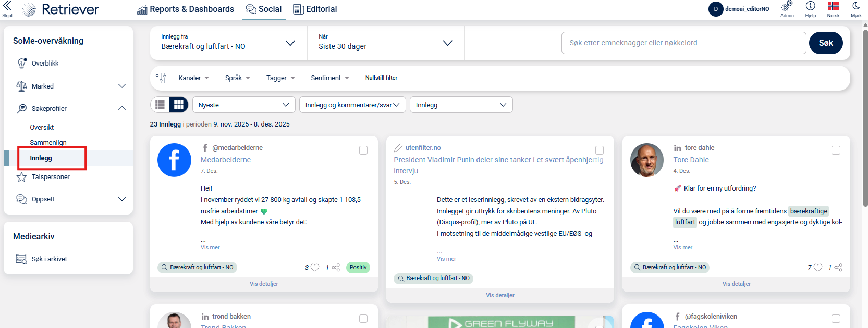868x328 pixels.
Task: Click share icon on Medarbeiderne post
Action: (336, 268)
